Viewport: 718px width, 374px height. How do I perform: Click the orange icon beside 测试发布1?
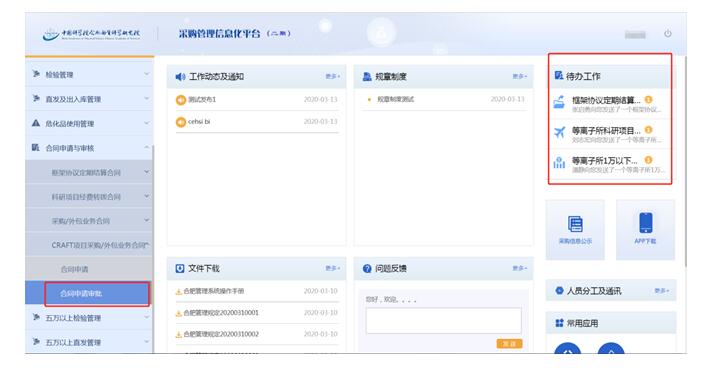click(x=181, y=99)
